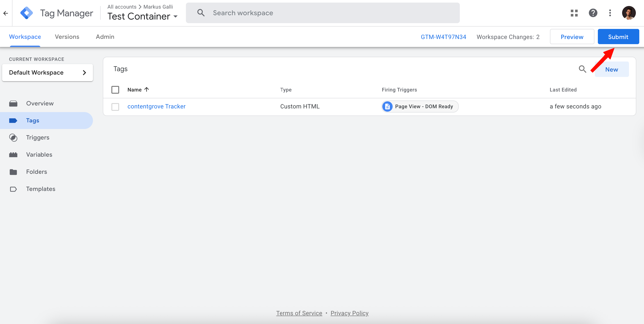Viewport: 644px width, 324px height.
Task: Open the Google apps grid icon
Action: pyautogui.click(x=574, y=13)
